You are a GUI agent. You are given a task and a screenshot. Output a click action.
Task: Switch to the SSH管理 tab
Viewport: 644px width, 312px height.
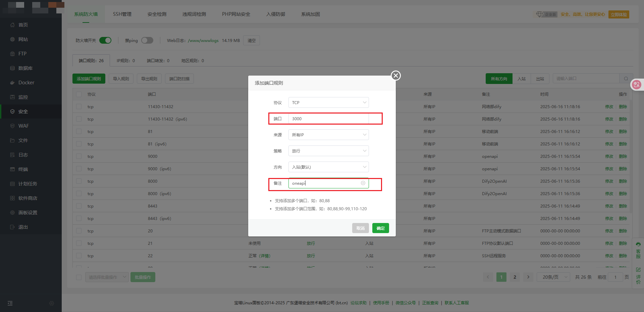pos(122,14)
